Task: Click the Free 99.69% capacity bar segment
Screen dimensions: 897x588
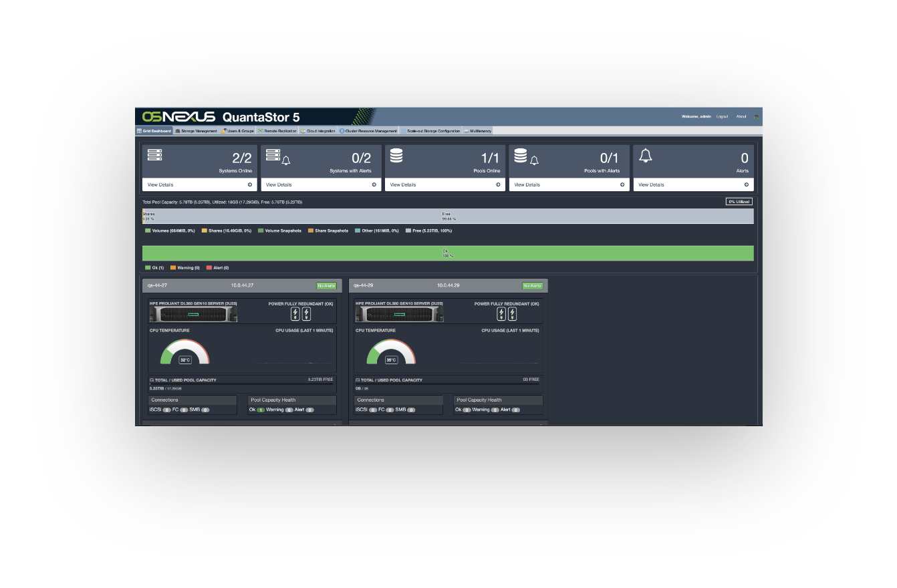Action: click(x=449, y=216)
